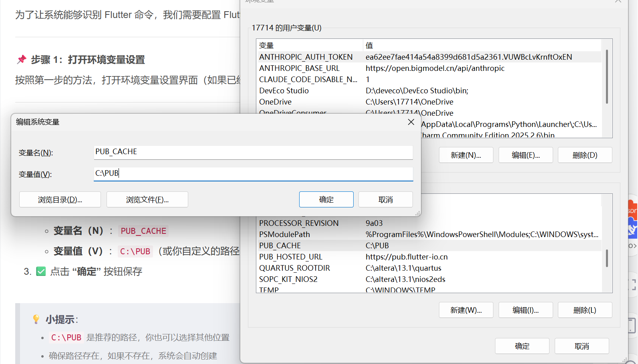This screenshot has height=364, width=638.
Task: Click value https://pub.flutter-io.cn
Action: [407, 257]
